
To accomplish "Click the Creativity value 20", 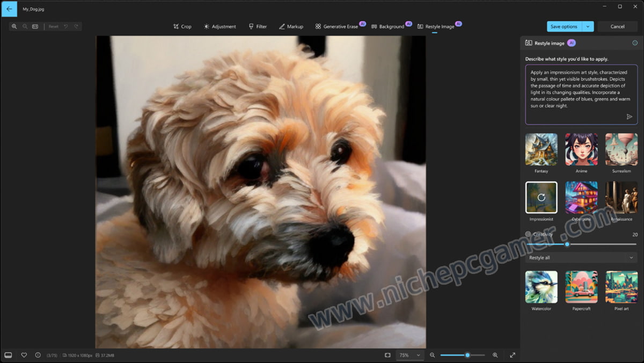I will coord(635,235).
